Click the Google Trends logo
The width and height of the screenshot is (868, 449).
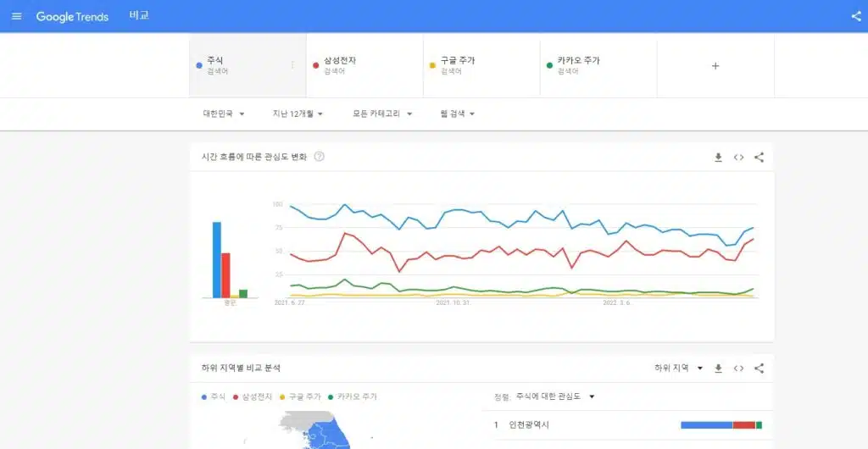tap(72, 17)
